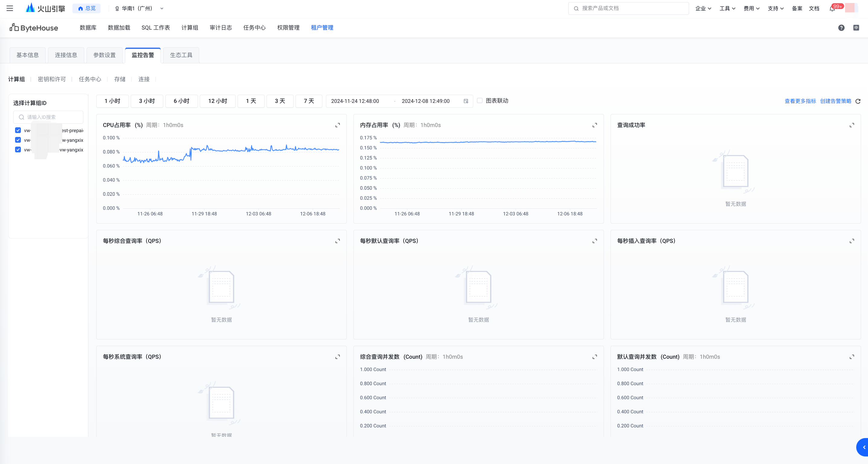Switch to the 基本信息 tab
Viewport: 868px width, 464px height.
pyautogui.click(x=28, y=55)
